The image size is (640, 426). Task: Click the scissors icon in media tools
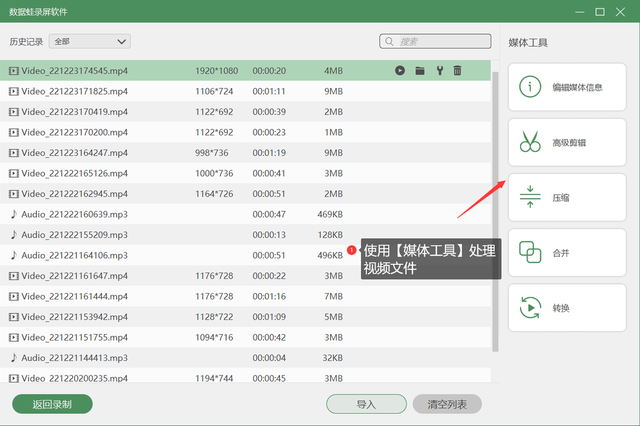click(x=530, y=142)
